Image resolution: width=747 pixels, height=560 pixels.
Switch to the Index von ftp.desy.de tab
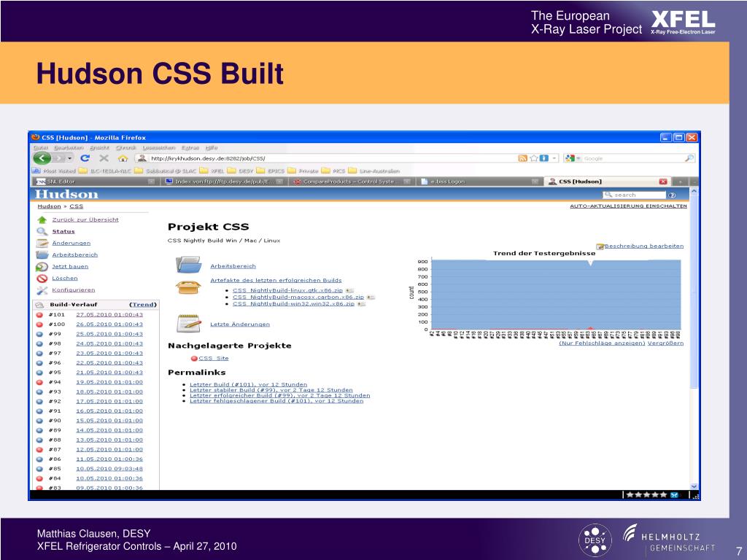224,182
